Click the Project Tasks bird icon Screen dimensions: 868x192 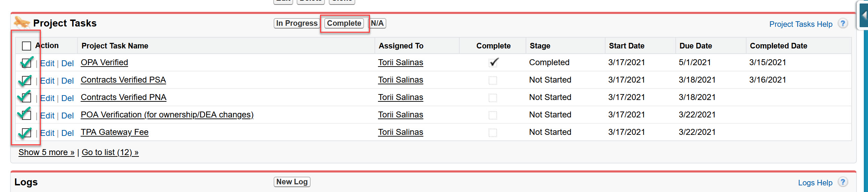(22, 23)
